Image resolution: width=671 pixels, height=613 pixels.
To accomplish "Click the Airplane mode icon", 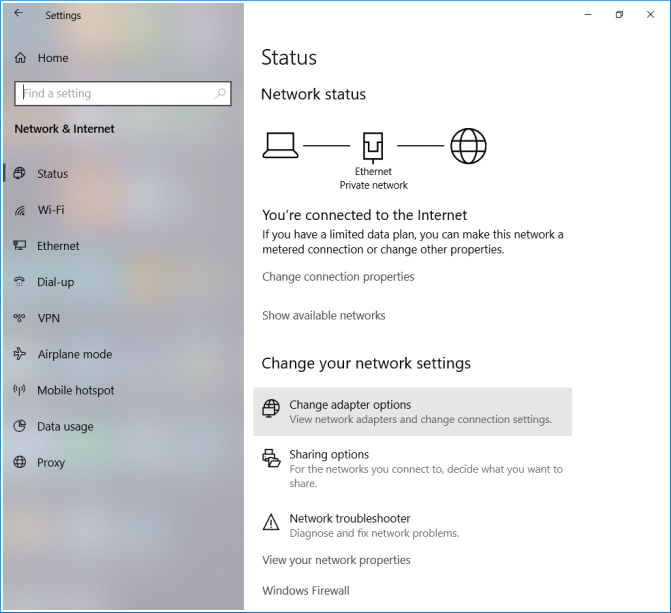I will click(x=19, y=354).
